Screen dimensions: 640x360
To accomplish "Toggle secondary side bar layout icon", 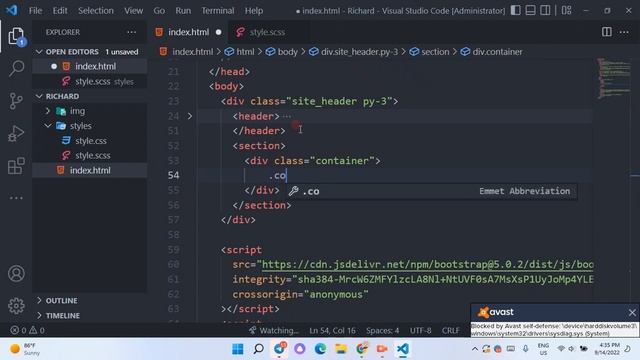I will 545,10.
